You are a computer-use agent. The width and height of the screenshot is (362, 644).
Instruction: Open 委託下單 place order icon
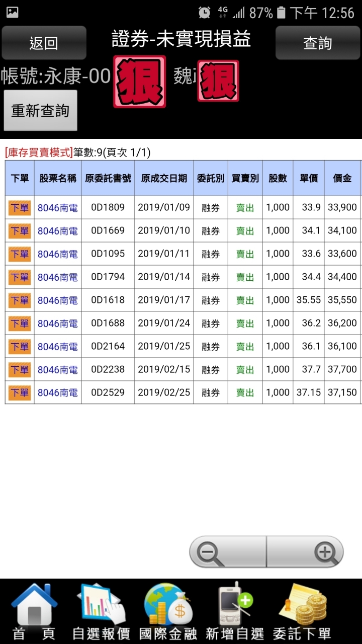302,612
